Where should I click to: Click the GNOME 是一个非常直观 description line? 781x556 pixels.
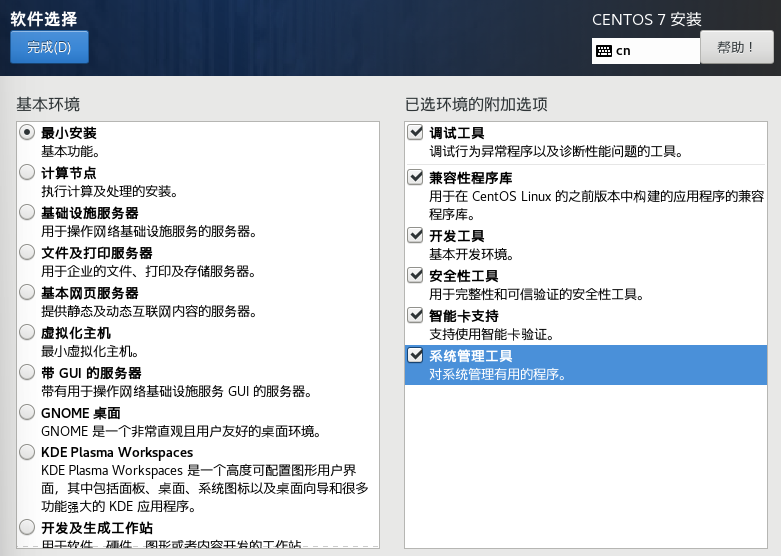click(181, 431)
